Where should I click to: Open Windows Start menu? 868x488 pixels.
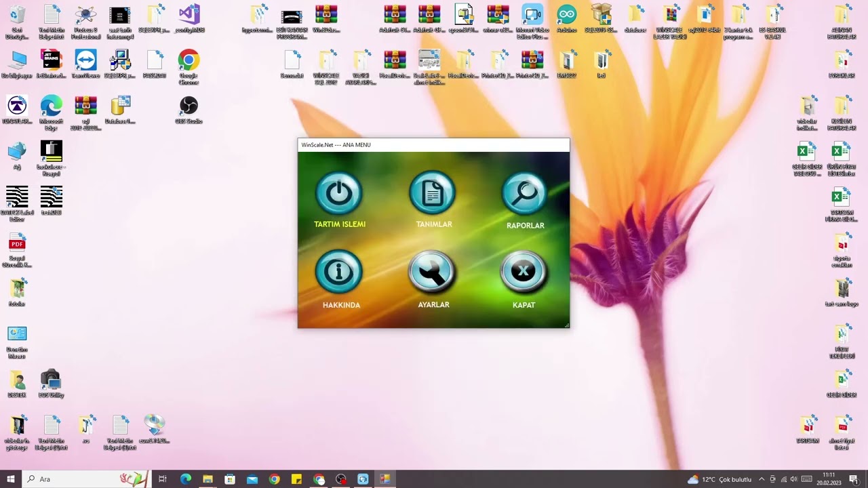coord(11,479)
